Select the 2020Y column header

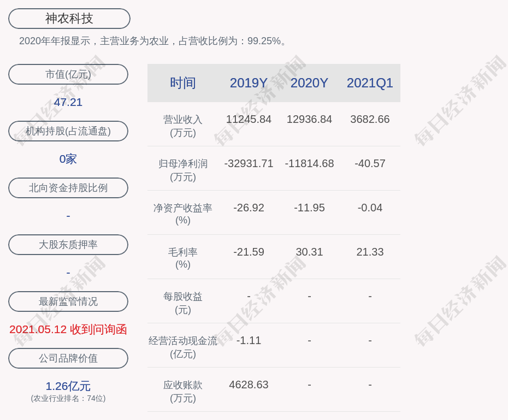click(x=309, y=83)
